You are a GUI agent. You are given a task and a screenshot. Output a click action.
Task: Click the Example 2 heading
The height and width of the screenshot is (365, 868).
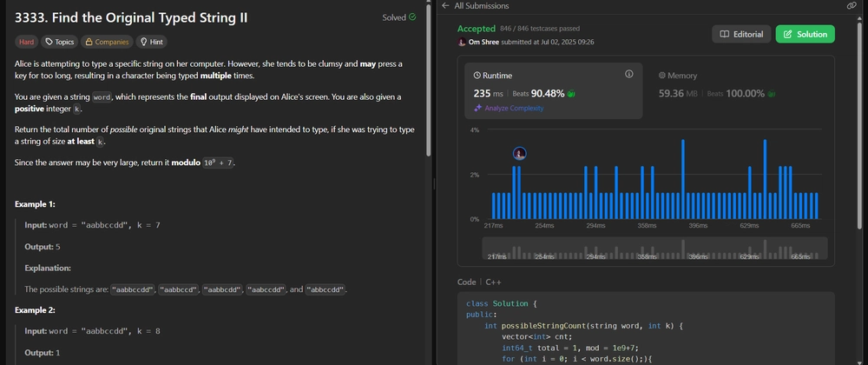pyautogui.click(x=35, y=310)
